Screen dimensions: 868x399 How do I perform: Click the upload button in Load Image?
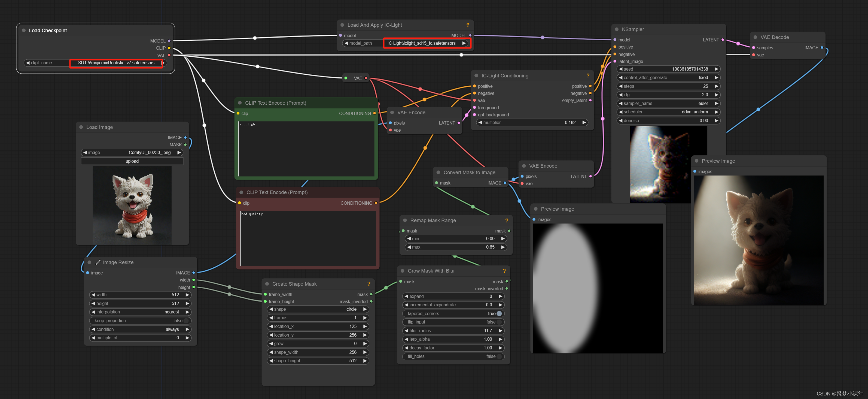coord(132,161)
